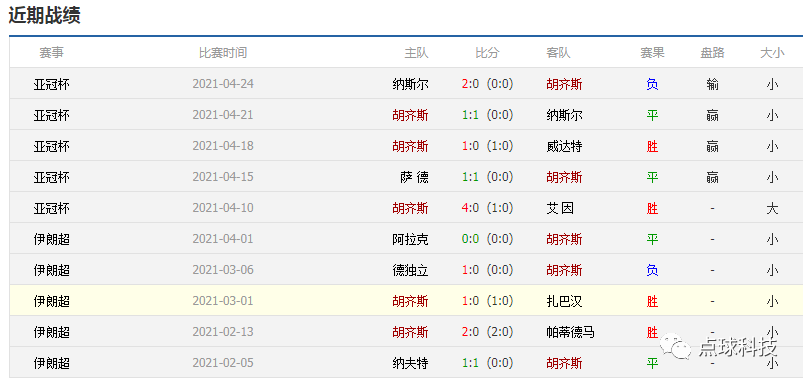Click the 主队 column header
Screen dimensions: 803x382
(416, 53)
